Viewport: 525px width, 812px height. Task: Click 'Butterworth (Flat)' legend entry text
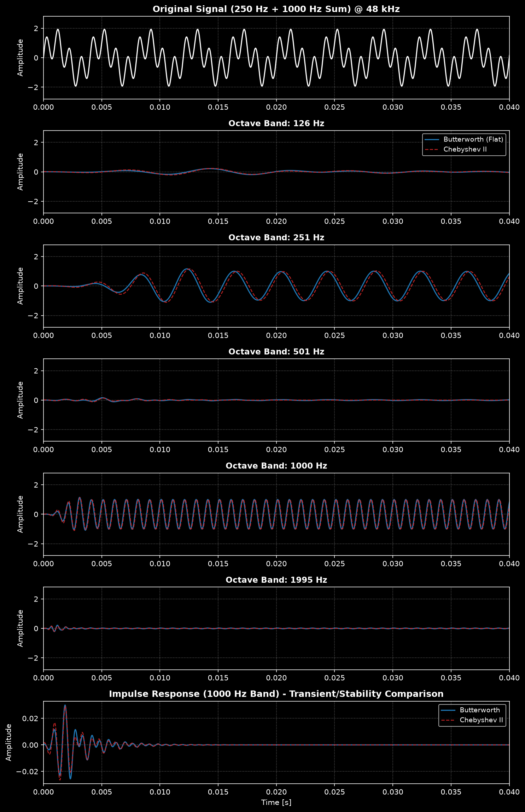(473, 139)
